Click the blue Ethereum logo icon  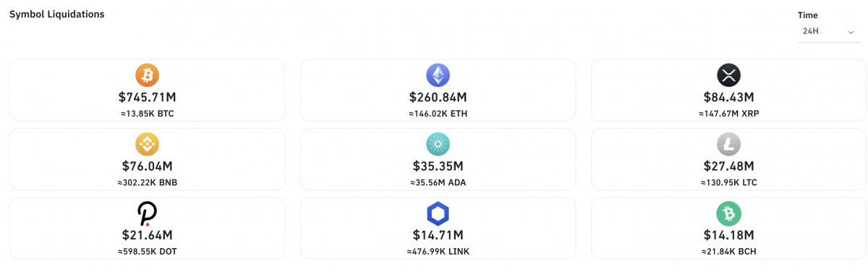[x=438, y=75]
